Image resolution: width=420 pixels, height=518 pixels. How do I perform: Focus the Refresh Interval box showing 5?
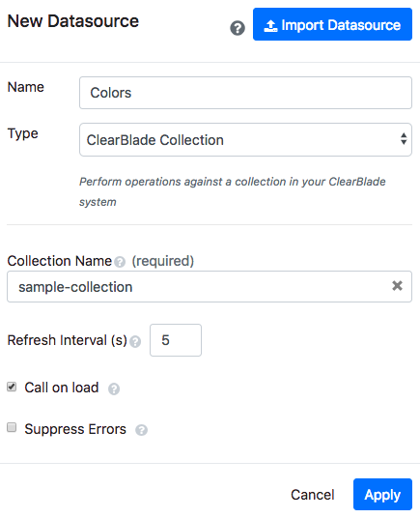(x=176, y=340)
